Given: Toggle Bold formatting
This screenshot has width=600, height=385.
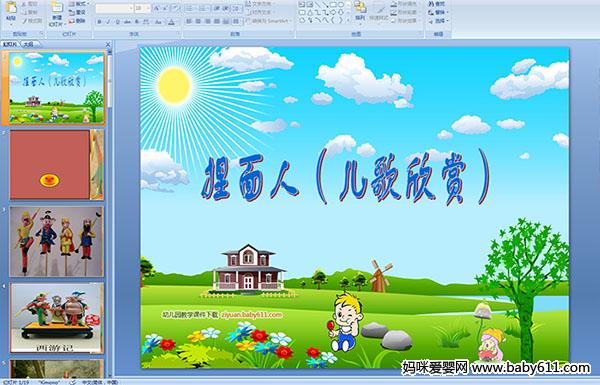Looking at the screenshot, I should pos(99,22).
